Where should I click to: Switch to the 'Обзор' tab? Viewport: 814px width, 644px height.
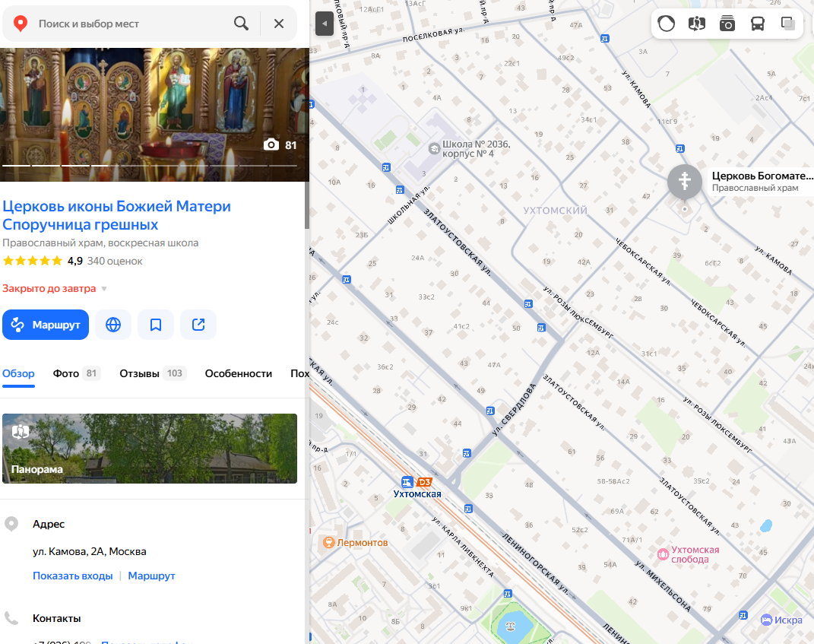(18, 373)
